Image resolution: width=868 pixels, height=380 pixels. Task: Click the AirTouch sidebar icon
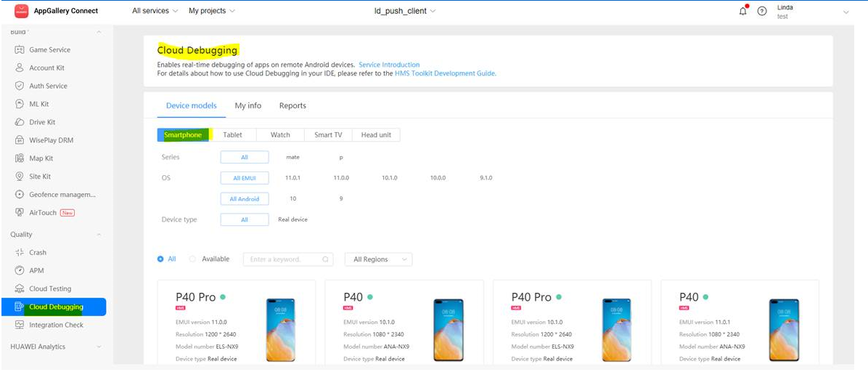click(x=20, y=213)
